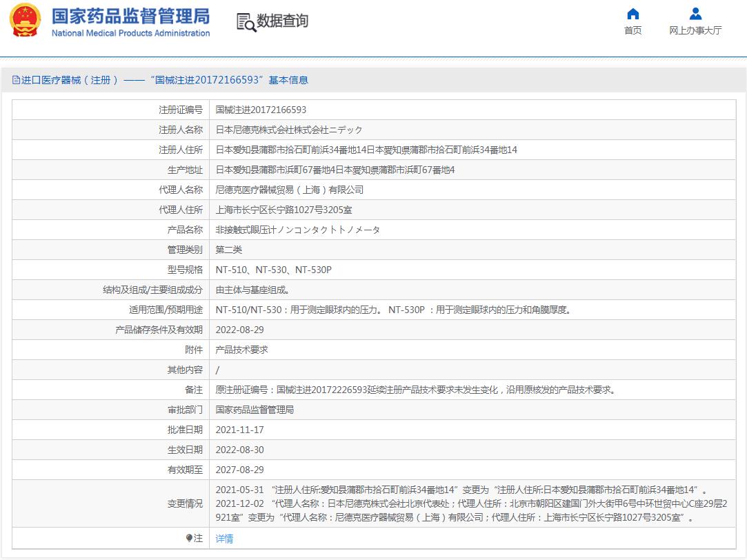747x560 pixels.
Task: Click storage date value 2022-08-29
Action: 239,330
